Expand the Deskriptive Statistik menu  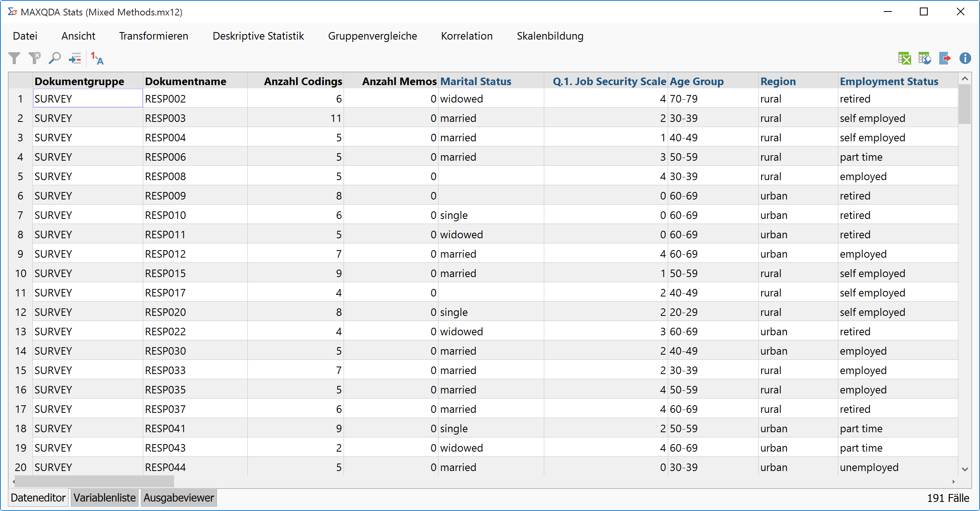[x=258, y=36]
